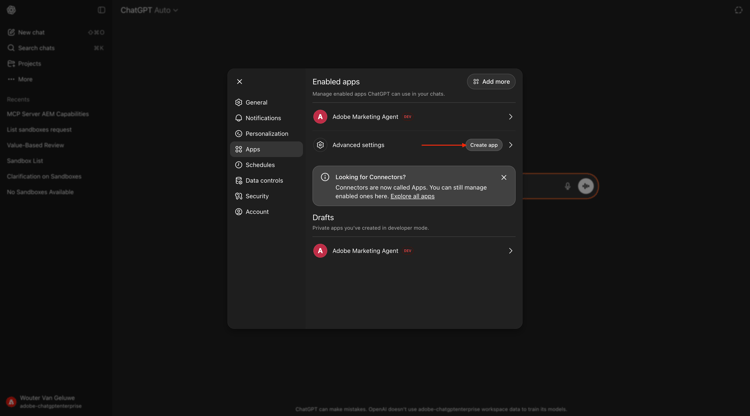
Task: Click the Create app button
Action: pos(484,145)
